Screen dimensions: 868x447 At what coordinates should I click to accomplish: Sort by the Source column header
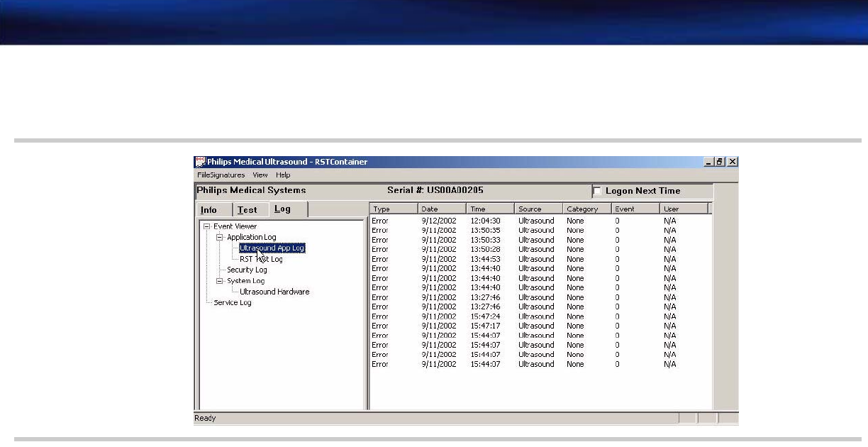[x=539, y=209]
